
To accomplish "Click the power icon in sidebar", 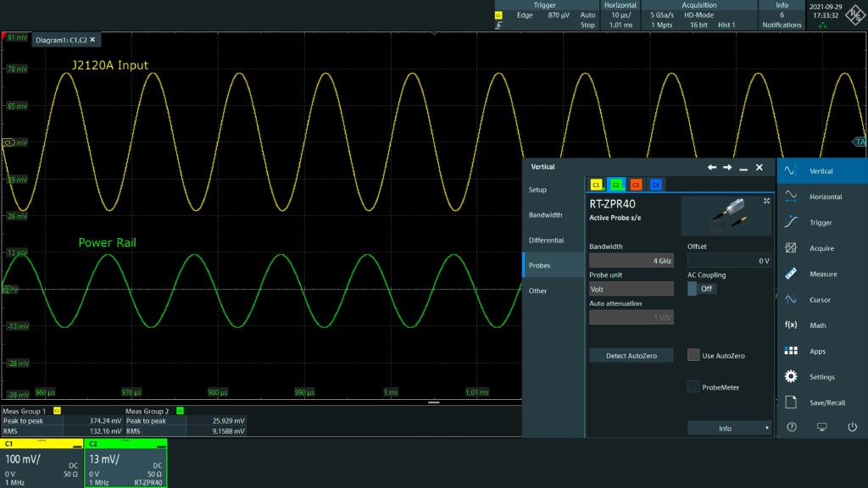I will pyautogui.click(x=852, y=427).
